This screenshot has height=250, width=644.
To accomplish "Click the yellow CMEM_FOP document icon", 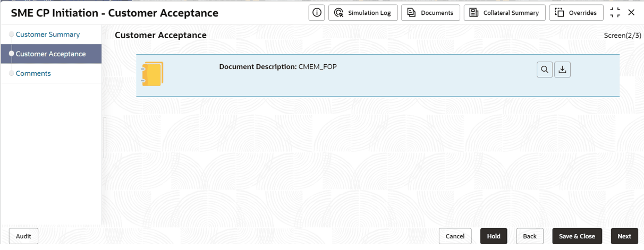I will (152, 74).
